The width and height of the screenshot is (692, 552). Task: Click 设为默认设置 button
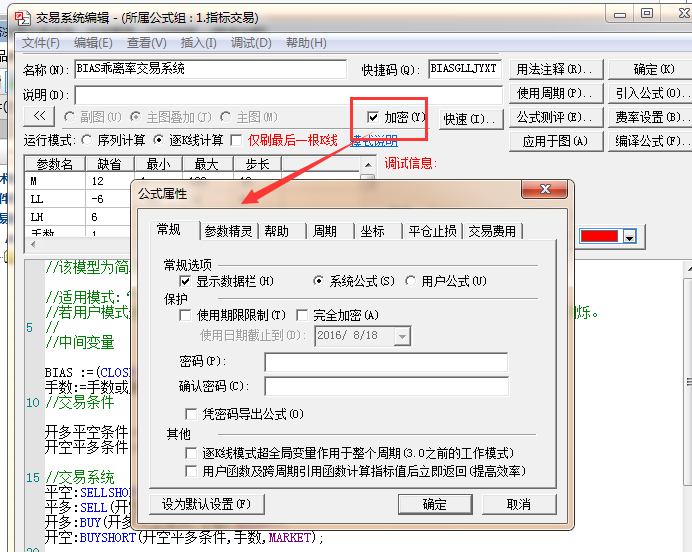pyautogui.click(x=206, y=504)
